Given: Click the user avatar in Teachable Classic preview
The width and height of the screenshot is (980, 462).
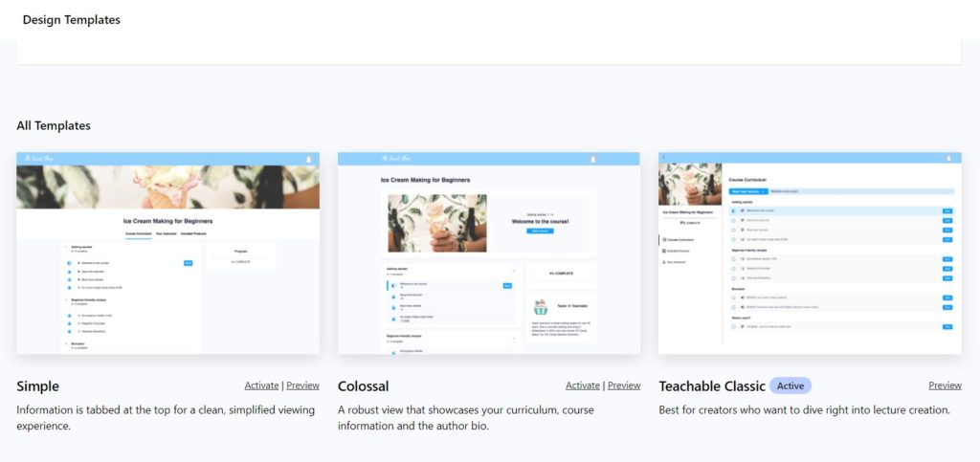Looking at the screenshot, I should click(x=948, y=158).
